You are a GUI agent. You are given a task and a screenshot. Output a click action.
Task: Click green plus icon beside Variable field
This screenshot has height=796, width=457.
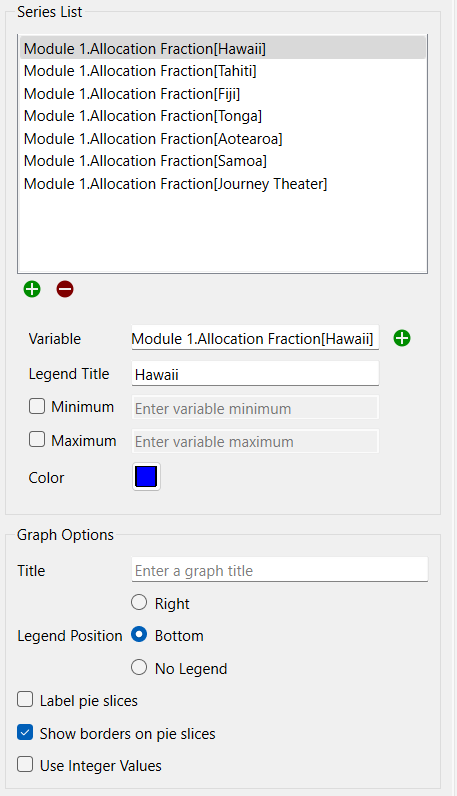[402, 338]
